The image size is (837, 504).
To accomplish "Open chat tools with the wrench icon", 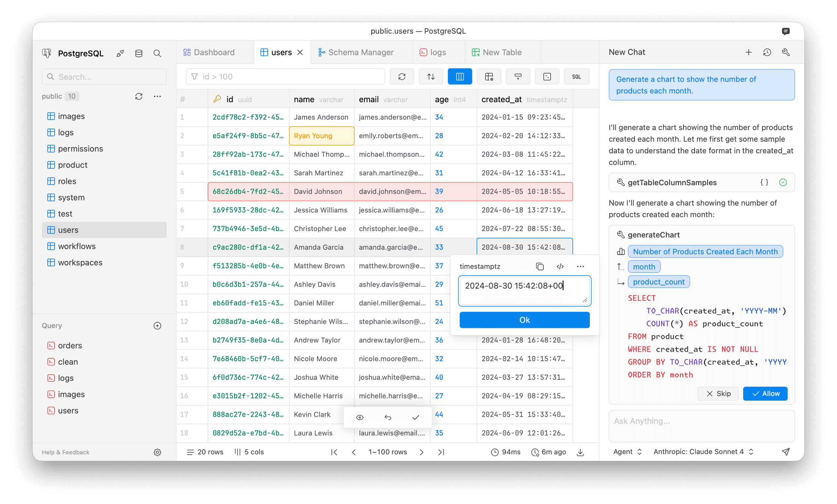I will 786,52.
